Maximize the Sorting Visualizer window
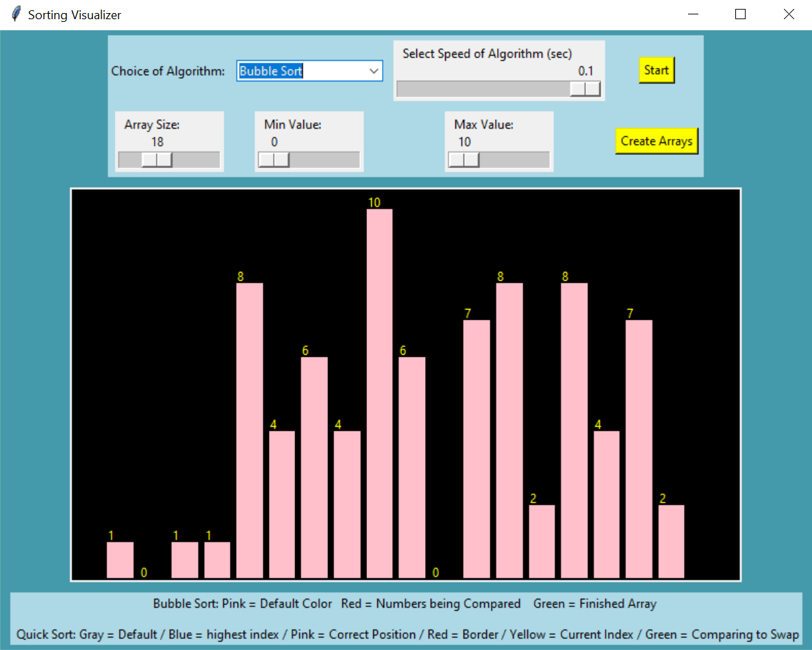This screenshot has height=650, width=812. coord(740,14)
